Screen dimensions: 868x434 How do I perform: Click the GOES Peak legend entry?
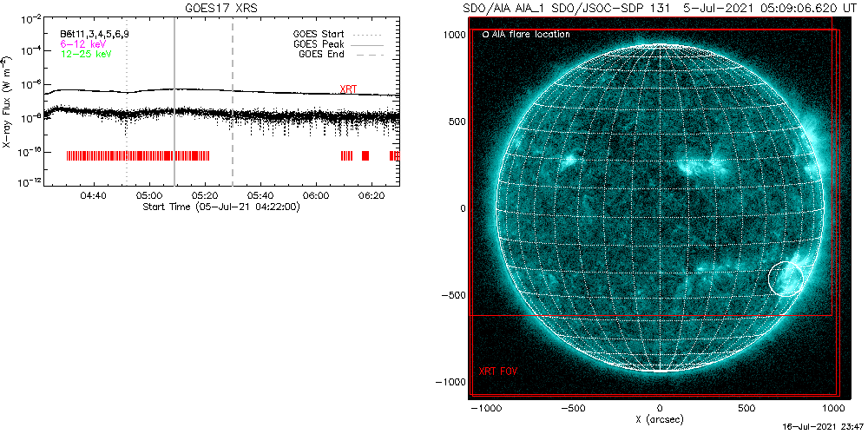click(339, 43)
